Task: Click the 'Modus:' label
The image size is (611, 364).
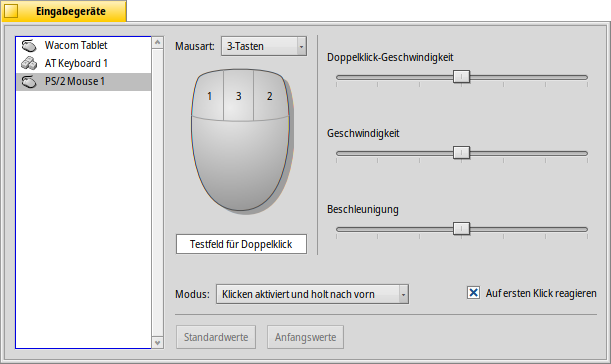Action: 192,294
